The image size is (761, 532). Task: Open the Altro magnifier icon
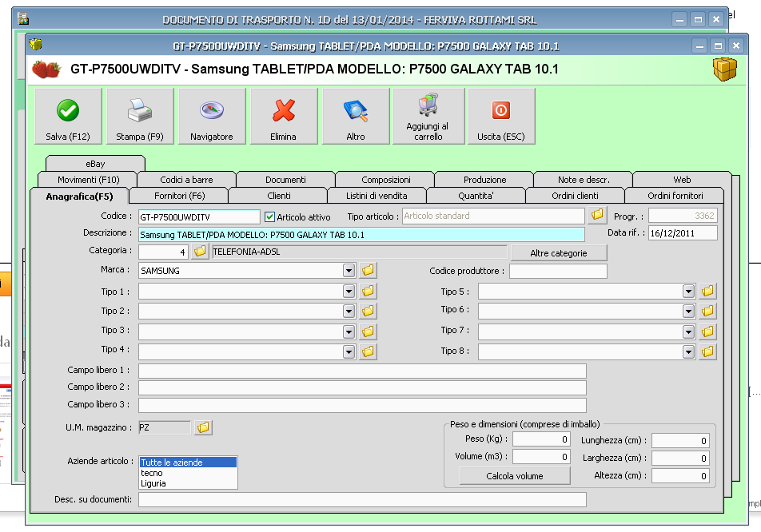coord(356,110)
